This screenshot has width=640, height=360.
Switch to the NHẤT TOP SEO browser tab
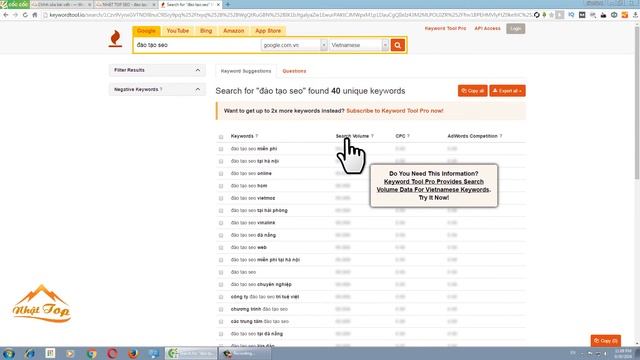tap(126, 4)
